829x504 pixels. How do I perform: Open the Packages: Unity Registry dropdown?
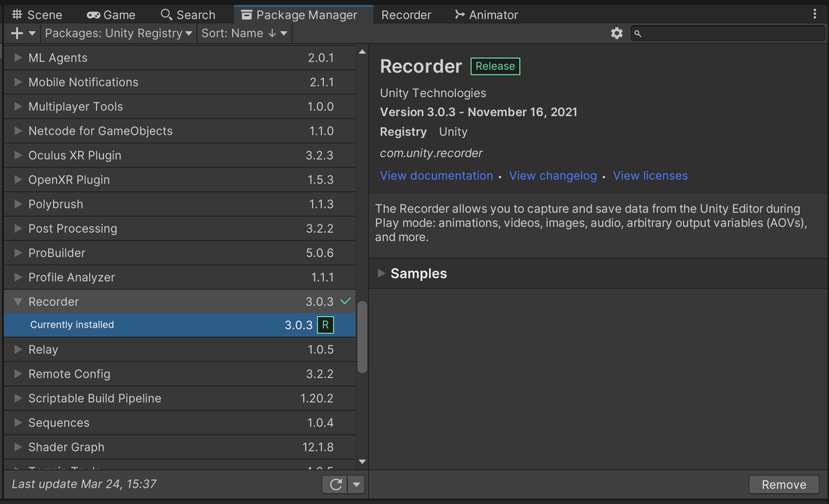118,33
